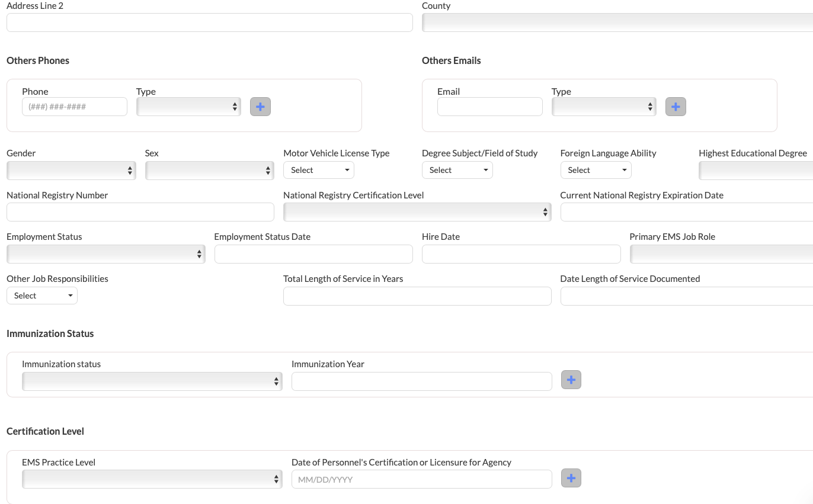Open Other Job Responsibilities select

(x=42, y=296)
